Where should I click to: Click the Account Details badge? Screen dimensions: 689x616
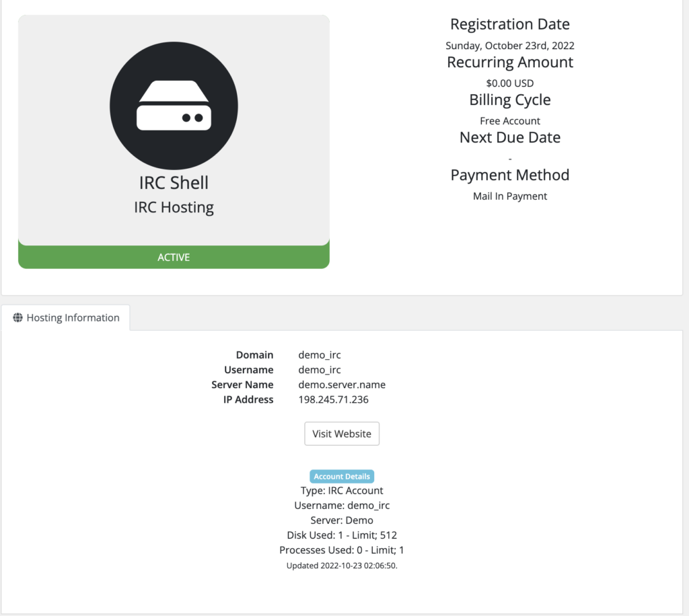342,476
